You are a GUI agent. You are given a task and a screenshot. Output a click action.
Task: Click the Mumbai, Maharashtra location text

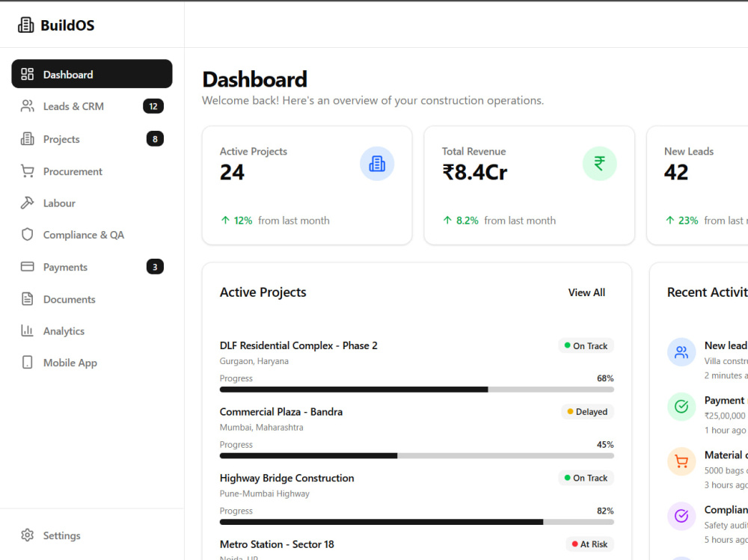point(261,428)
